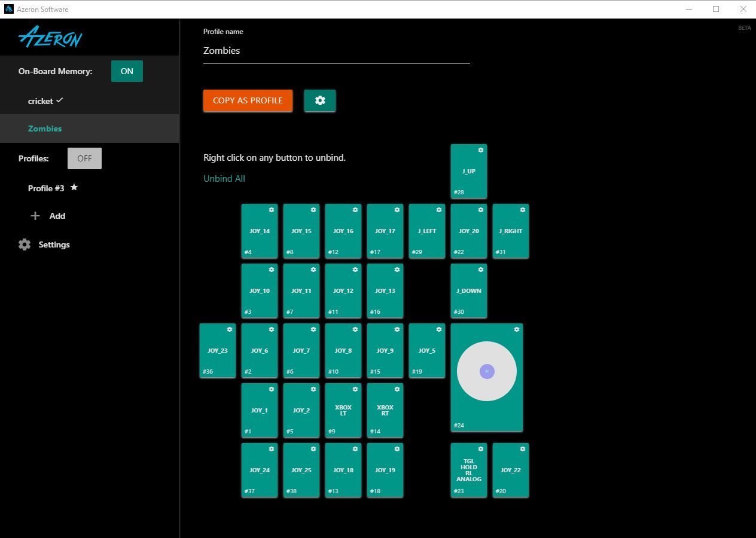The height and width of the screenshot is (538, 756).
Task: Click the analog thumbstick center dot
Action: pyautogui.click(x=487, y=371)
